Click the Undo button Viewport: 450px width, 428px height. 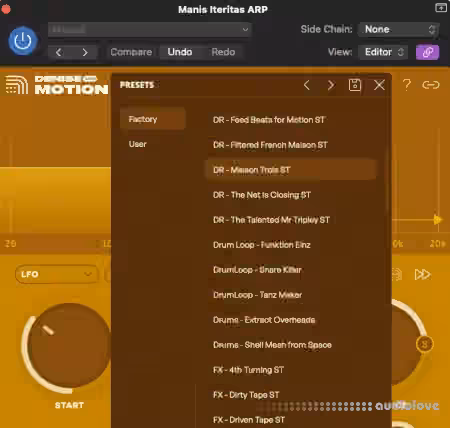180,52
